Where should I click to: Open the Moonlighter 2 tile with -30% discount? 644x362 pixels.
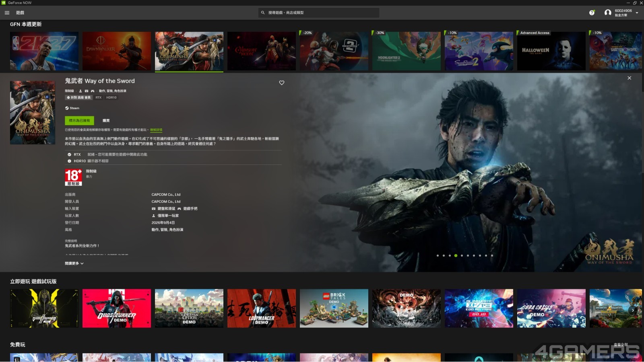coord(407,51)
